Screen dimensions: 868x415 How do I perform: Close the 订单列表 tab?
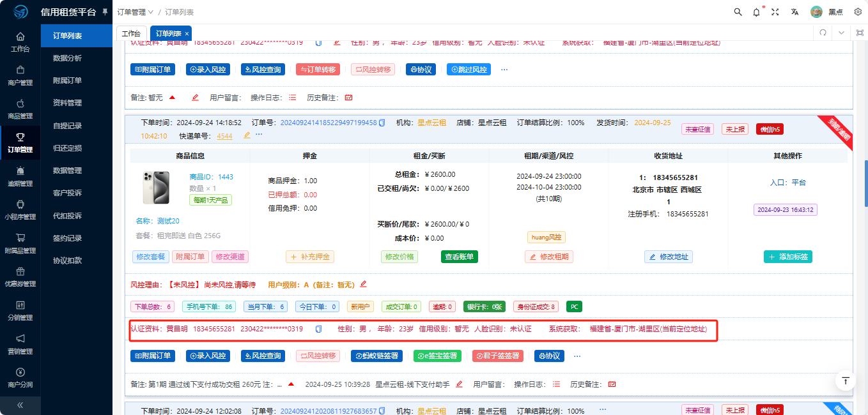pos(187,33)
